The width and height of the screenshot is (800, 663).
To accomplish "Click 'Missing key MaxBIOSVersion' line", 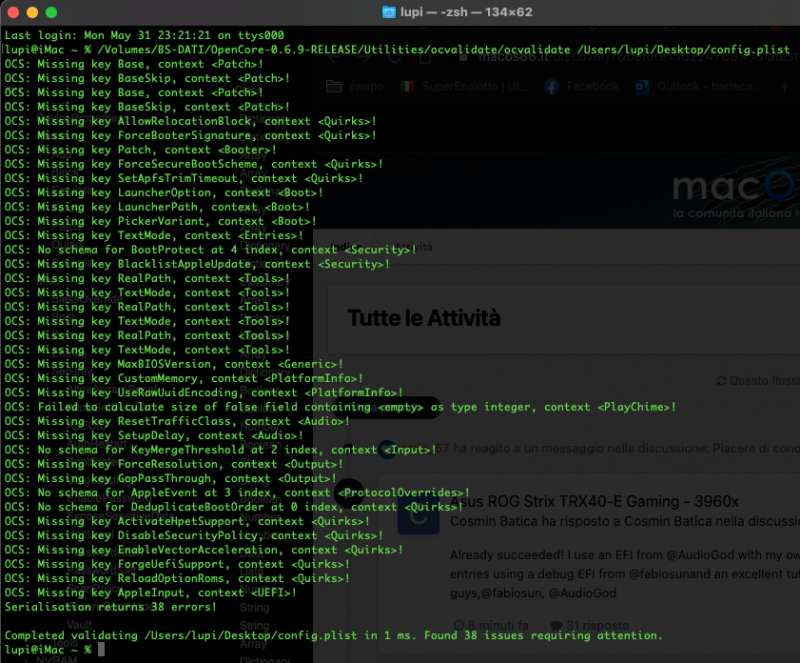I will coord(173,364).
